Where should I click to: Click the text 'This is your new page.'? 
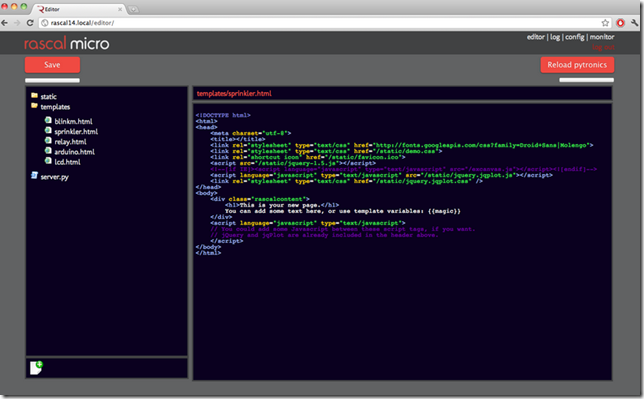click(x=279, y=205)
